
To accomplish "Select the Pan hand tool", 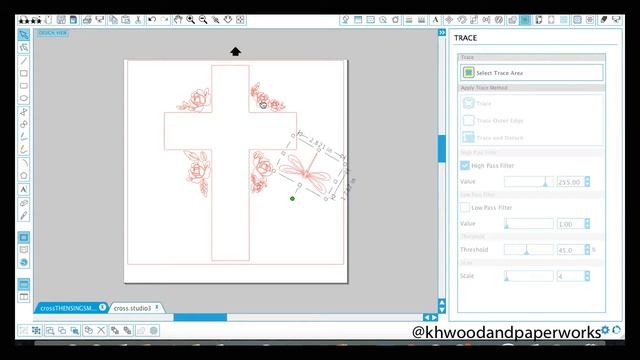I will pos(178,20).
